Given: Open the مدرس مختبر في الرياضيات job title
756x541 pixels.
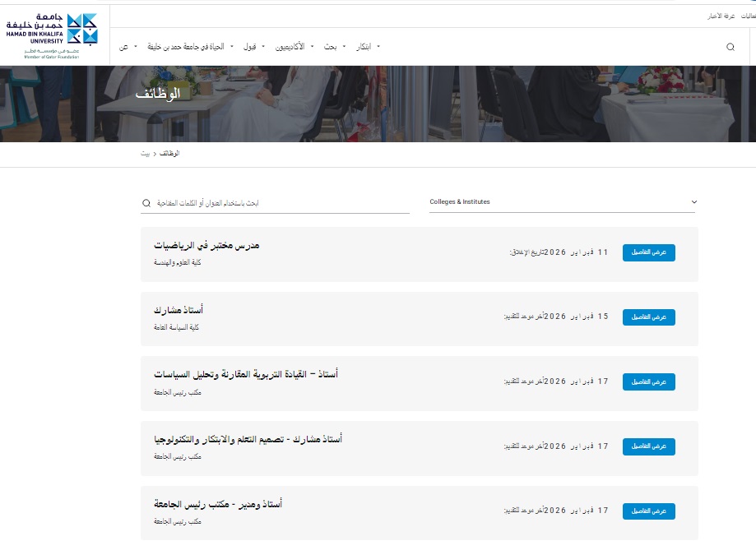Looking at the screenshot, I should coord(206,245).
